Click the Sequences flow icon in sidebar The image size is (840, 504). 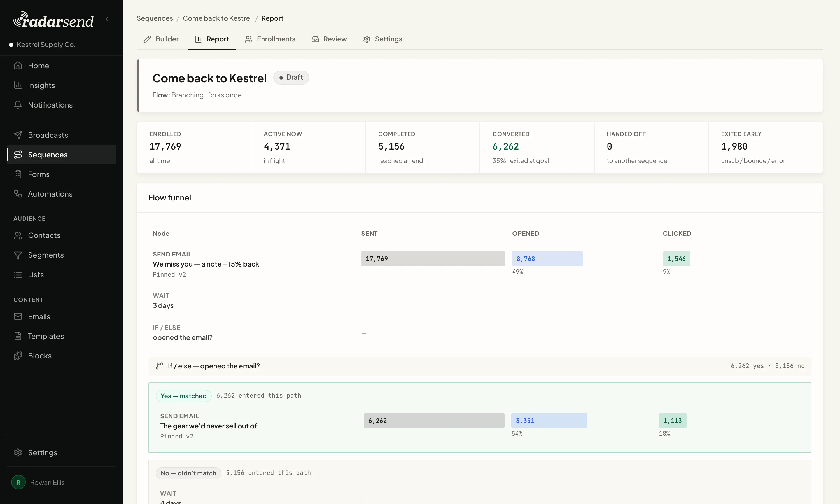click(x=18, y=155)
